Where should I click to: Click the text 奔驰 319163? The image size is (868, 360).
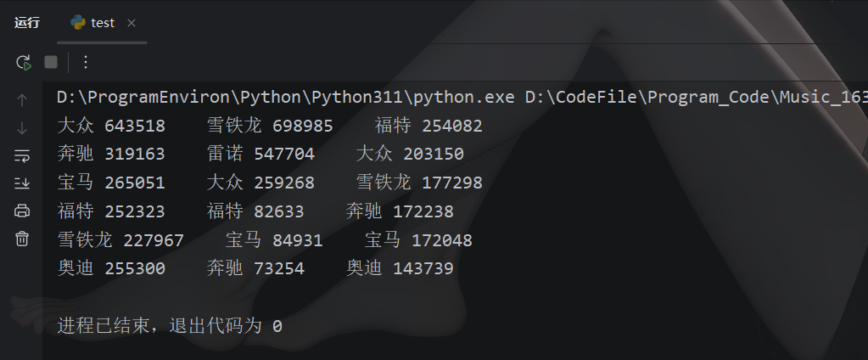tap(111, 154)
